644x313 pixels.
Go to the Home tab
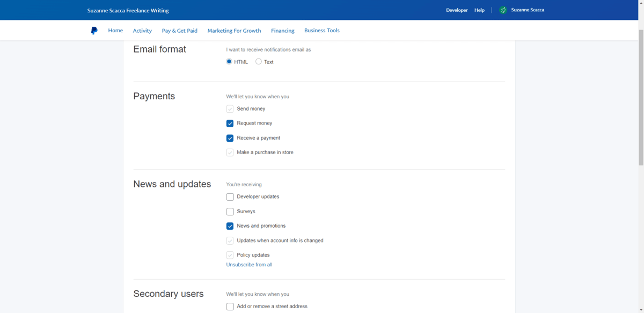115,31
